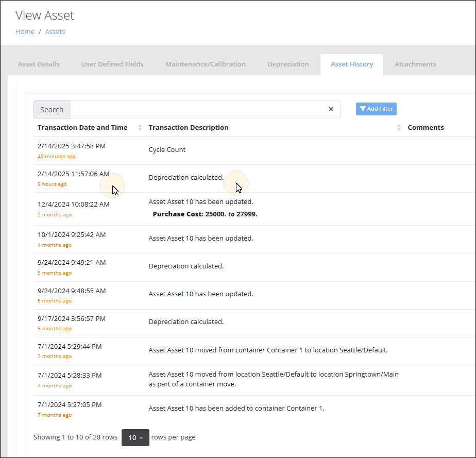Sort by Transaction Description arrows
The image size is (476, 458).
tap(399, 127)
